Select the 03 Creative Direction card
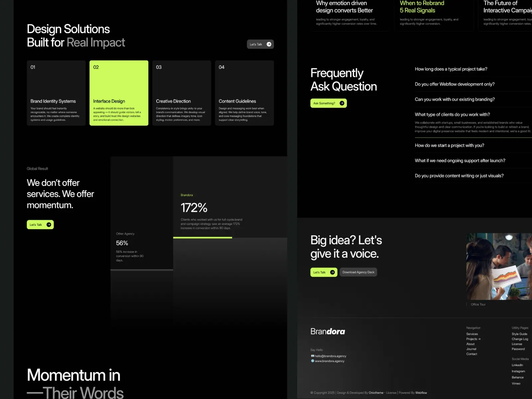 point(182,93)
